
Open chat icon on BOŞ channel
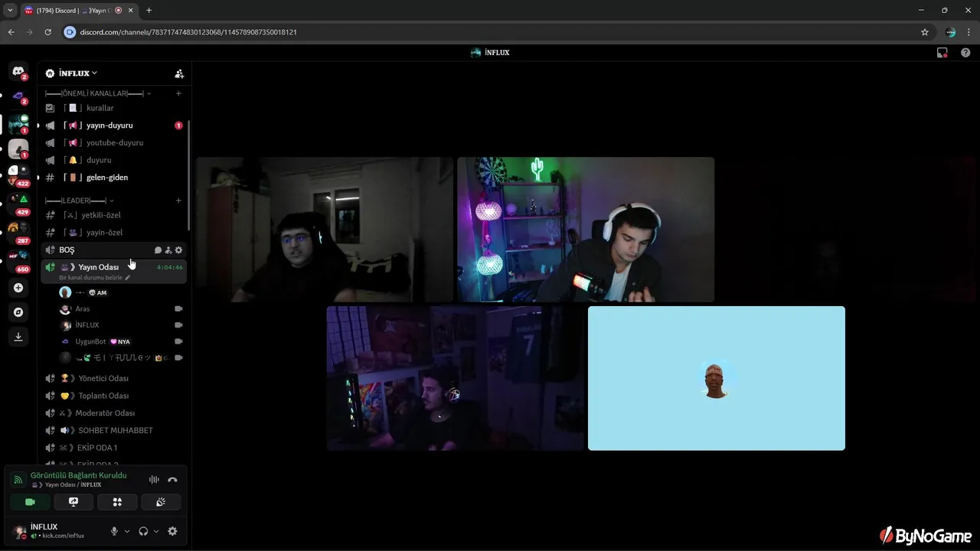[x=158, y=250]
